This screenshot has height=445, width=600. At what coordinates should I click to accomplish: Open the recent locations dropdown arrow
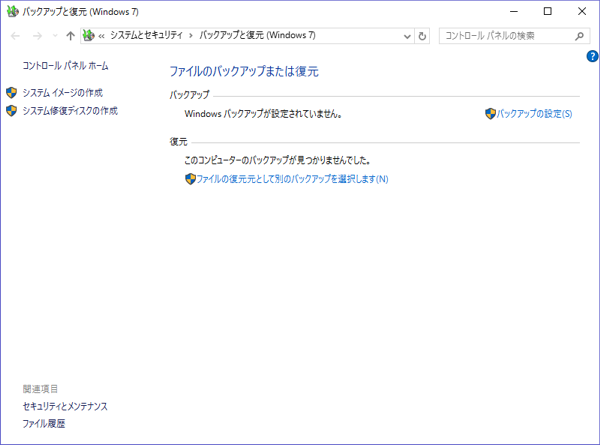pyautogui.click(x=55, y=36)
